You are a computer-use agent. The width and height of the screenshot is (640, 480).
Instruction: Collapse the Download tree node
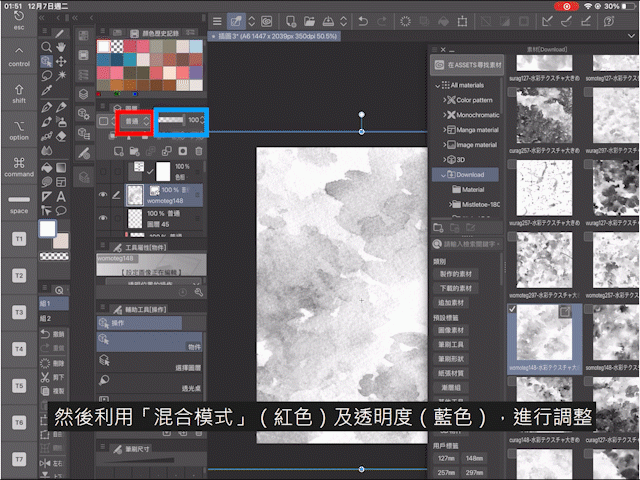click(x=443, y=175)
